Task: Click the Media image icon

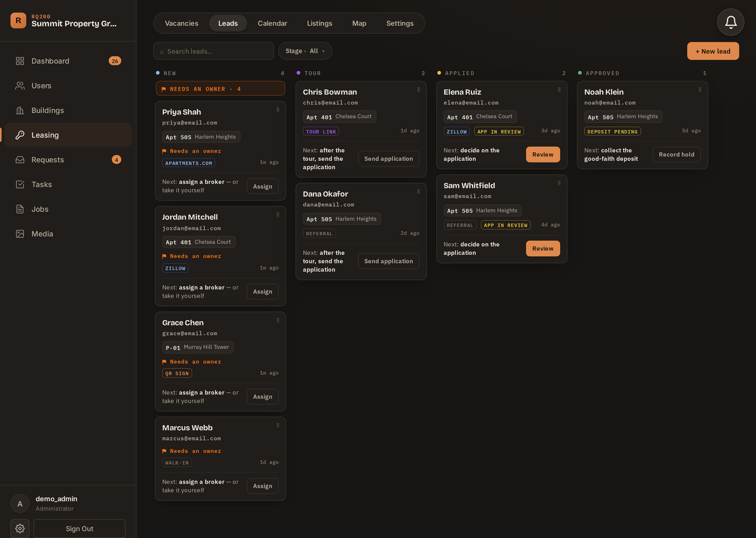Action: 20,234
